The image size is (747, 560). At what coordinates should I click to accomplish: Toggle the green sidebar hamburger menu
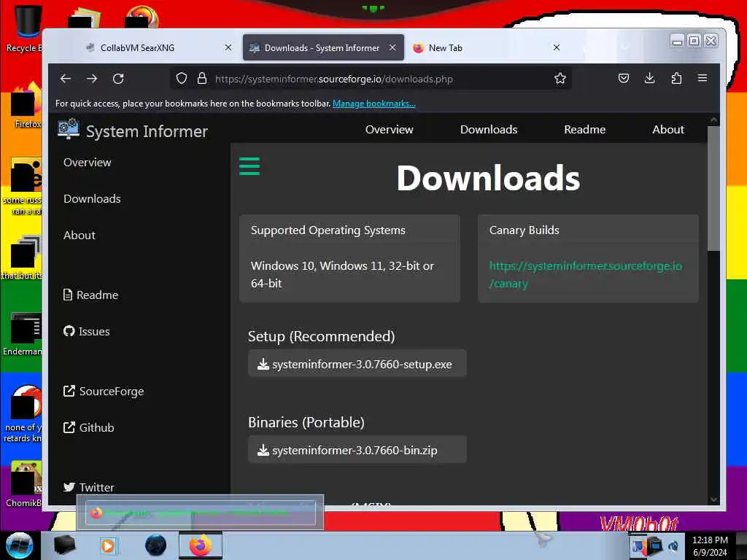click(x=249, y=166)
